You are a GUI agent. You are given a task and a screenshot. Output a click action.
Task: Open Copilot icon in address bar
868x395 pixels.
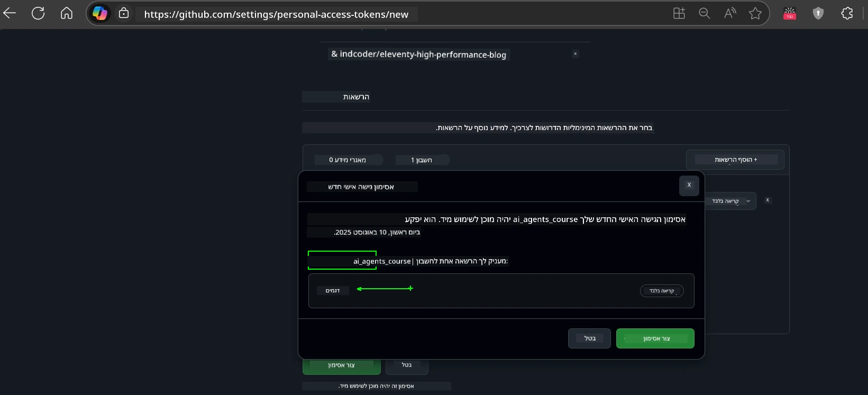click(100, 14)
